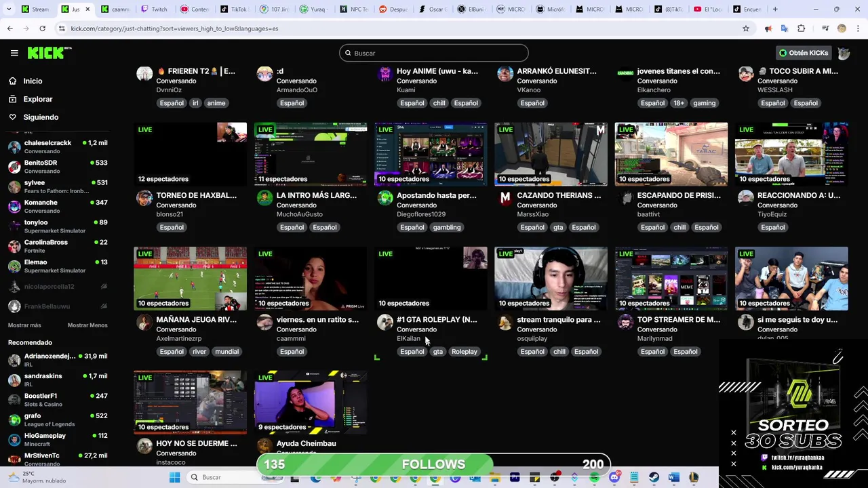Open Adrianozendej recommended channel avatar
The width and height of the screenshot is (868, 488).
pos(14,360)
